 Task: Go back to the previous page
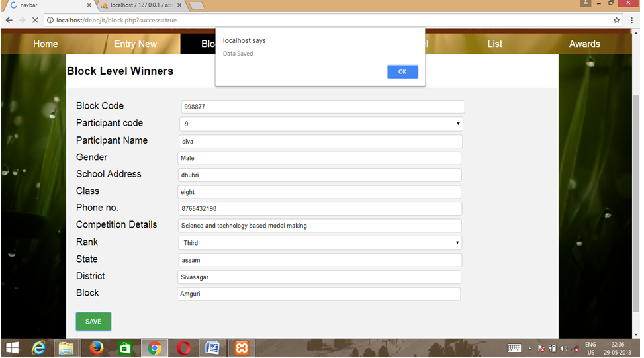click(x=9, y=20)
